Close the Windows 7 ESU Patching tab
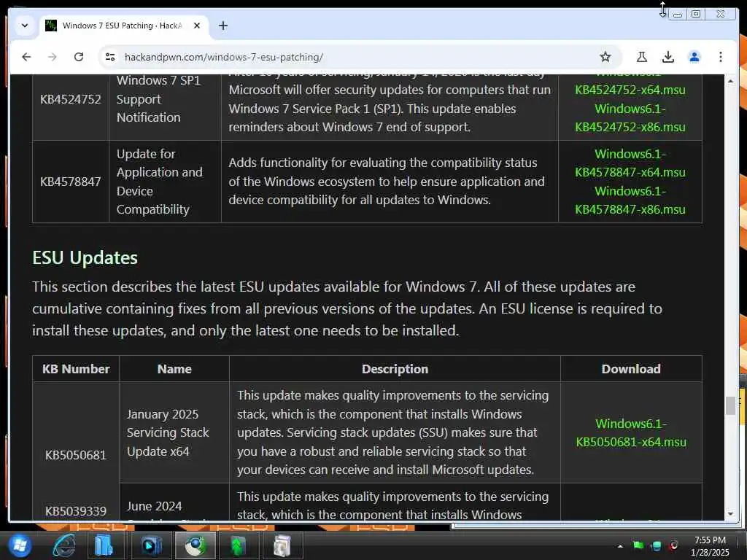This screenshot has height=560, width=747. (x=197, y=26)
